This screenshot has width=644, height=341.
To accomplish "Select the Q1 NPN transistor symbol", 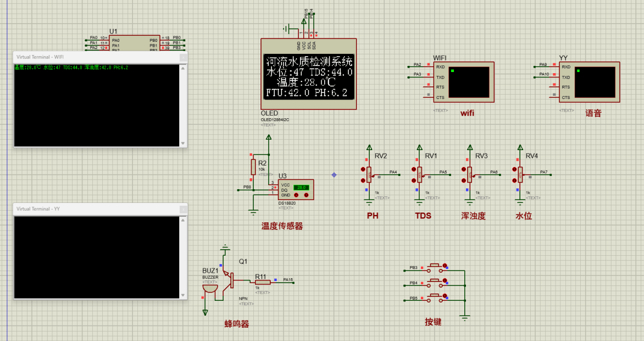I will coord(230,280).
